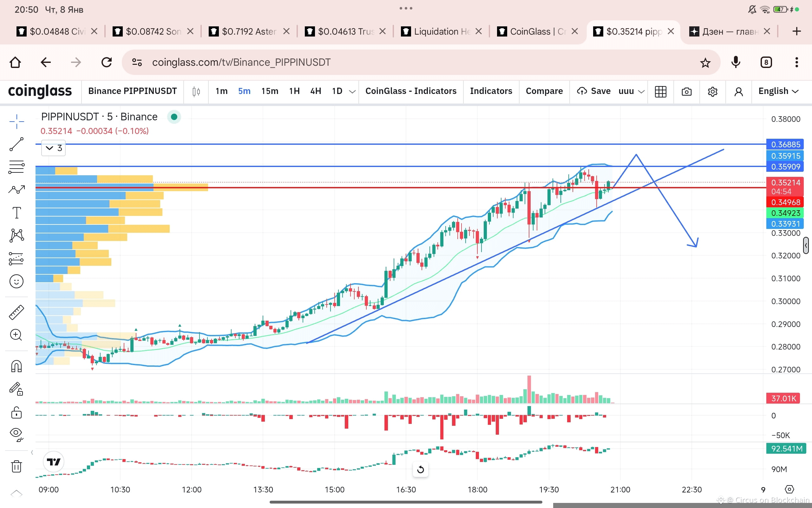The height and width of the screenshot is (508, 812).
Task: Switch to 4H timeframe
Action: (316, 91)
